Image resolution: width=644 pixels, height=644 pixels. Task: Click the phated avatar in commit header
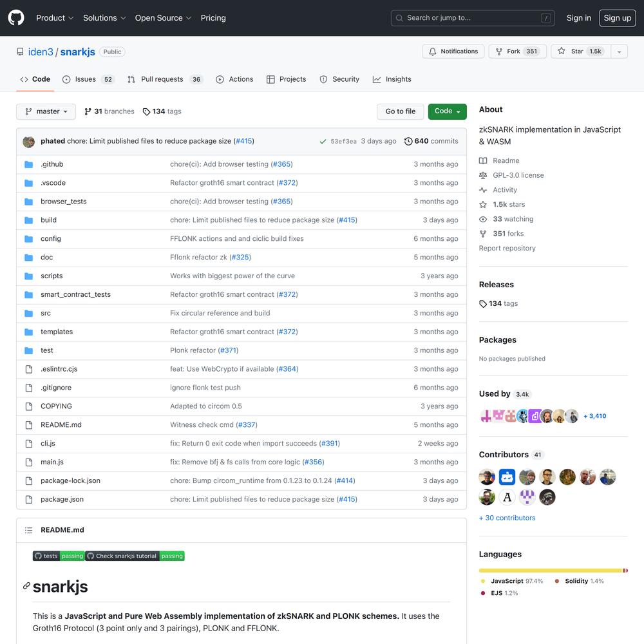click(29, 142)
